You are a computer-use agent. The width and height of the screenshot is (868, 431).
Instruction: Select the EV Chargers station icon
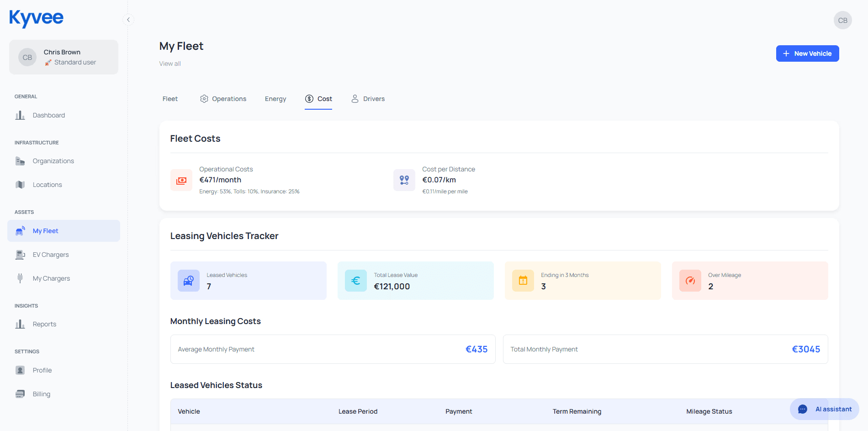pos(20,255)
